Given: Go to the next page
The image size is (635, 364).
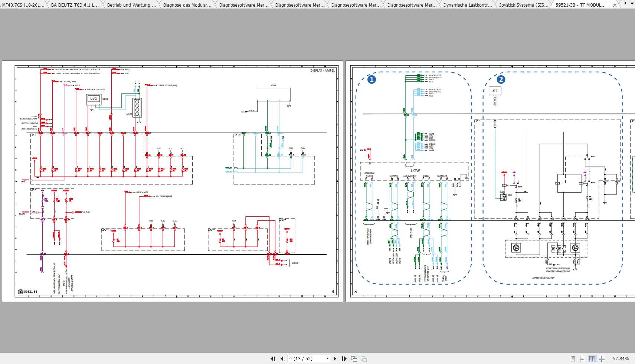Looking at the screenshot, I should (335, 358).
